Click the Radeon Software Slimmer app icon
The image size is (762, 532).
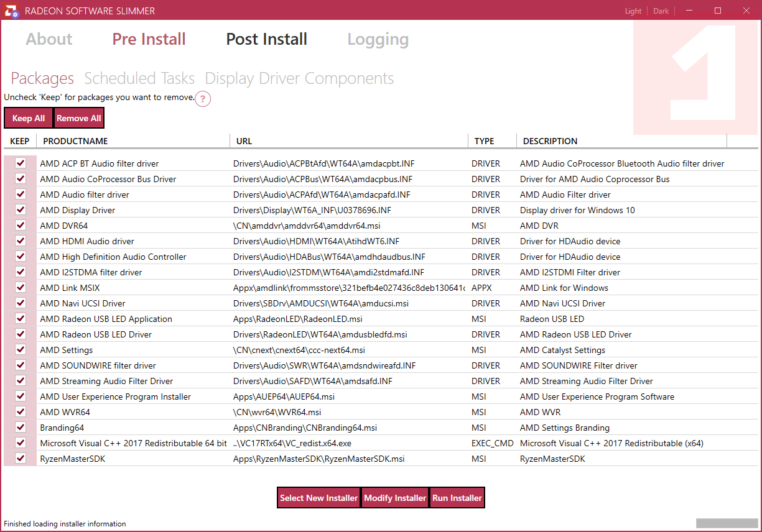(11, 11)
